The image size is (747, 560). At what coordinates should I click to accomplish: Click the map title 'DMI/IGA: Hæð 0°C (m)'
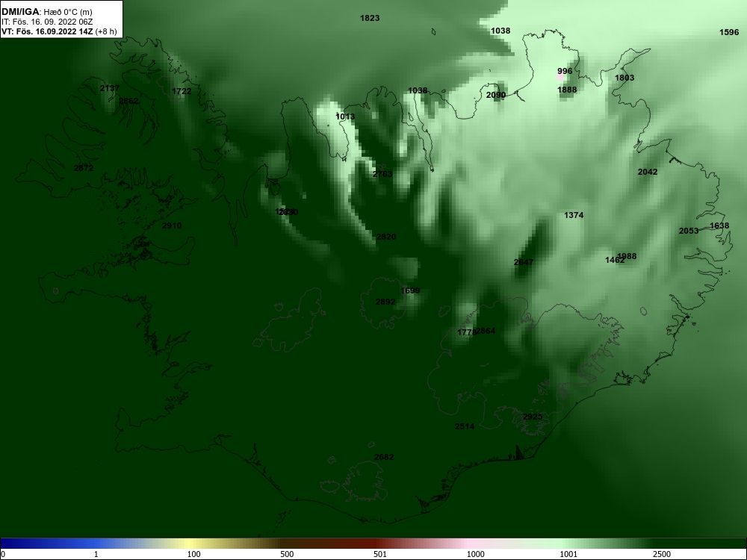coord(46,12)
